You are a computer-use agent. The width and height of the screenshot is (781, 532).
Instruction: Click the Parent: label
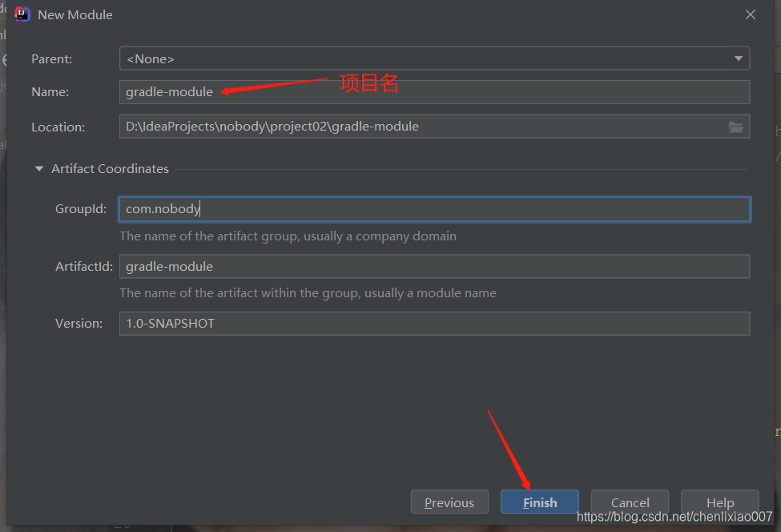click(x=52, y=58)
